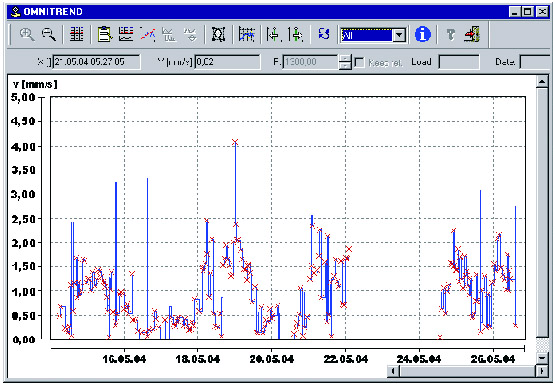Click the blue refresh arrows icon
The image size is (555, 385).
point(324,35)
